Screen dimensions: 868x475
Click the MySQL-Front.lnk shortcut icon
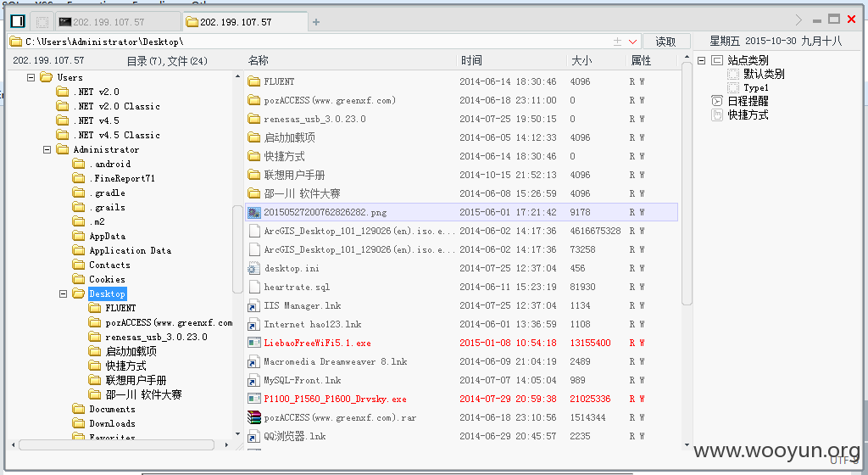254,380
